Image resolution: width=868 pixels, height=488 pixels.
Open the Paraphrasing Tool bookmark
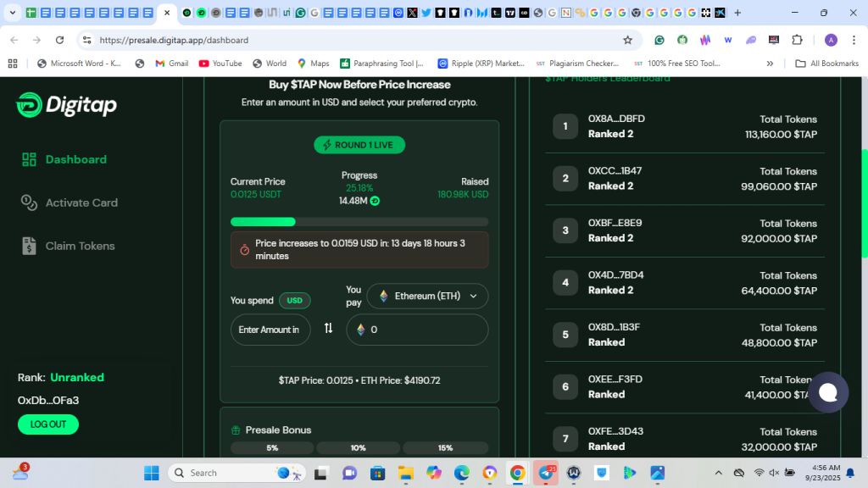pos(382,64)
